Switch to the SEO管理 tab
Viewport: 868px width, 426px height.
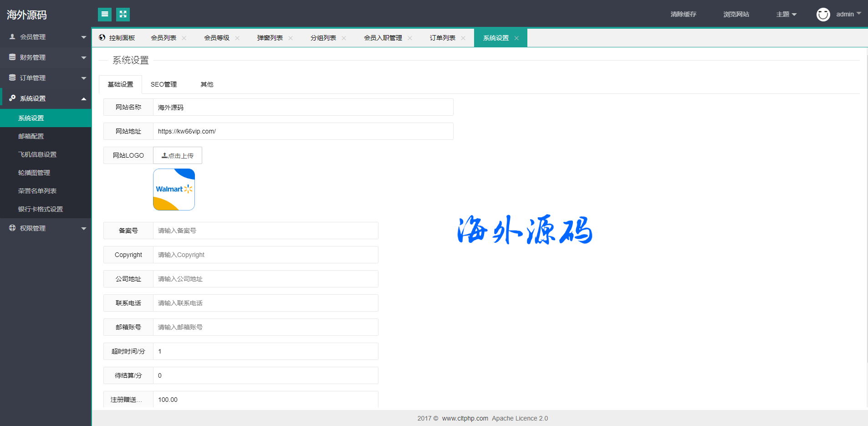point(163,84)
